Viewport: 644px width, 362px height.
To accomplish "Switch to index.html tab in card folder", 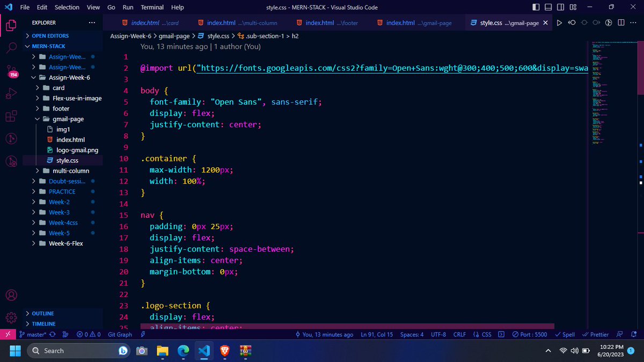I will 150,23.
